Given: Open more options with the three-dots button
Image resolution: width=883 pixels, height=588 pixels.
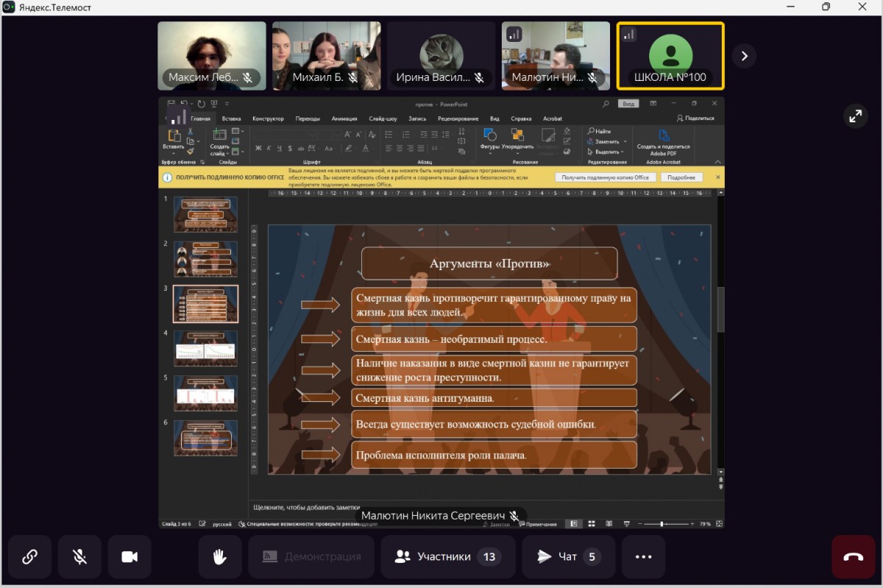Looking at the screenshot, I should (643, 557).
